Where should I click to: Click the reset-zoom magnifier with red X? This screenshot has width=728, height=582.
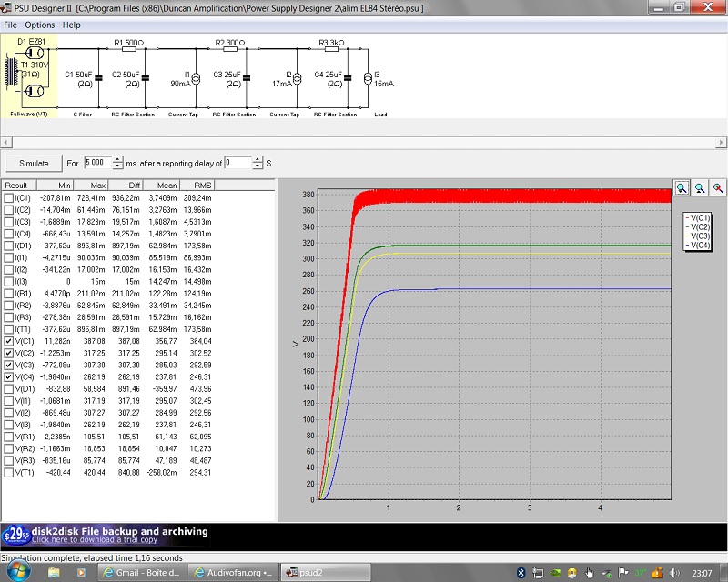(x=718, y=188)
